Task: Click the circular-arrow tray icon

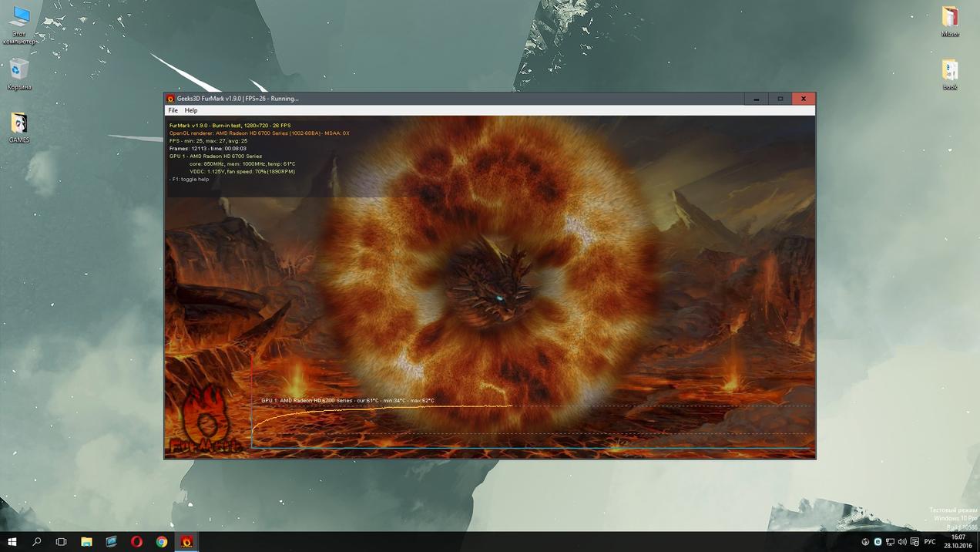Action: [x=865, y=542]
